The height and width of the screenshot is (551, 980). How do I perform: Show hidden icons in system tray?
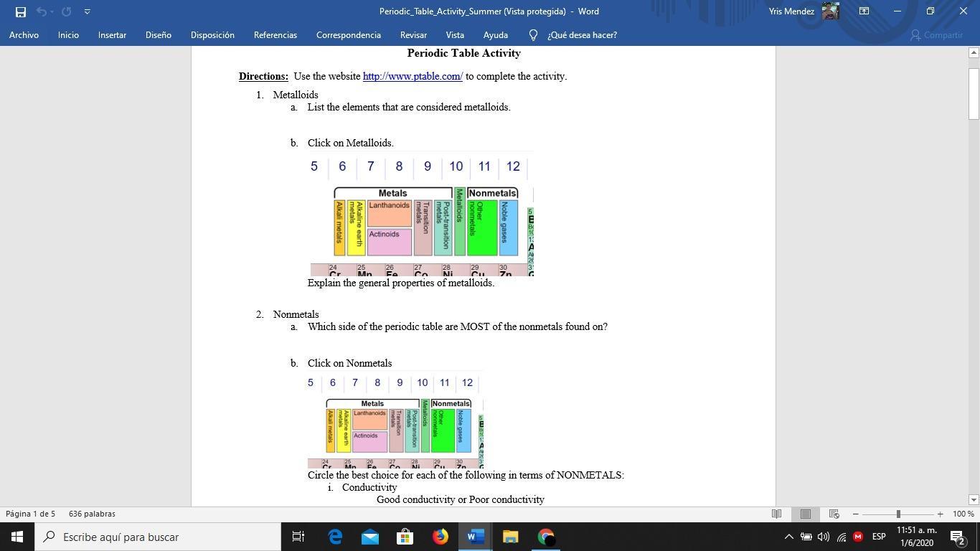pos(788,536)
